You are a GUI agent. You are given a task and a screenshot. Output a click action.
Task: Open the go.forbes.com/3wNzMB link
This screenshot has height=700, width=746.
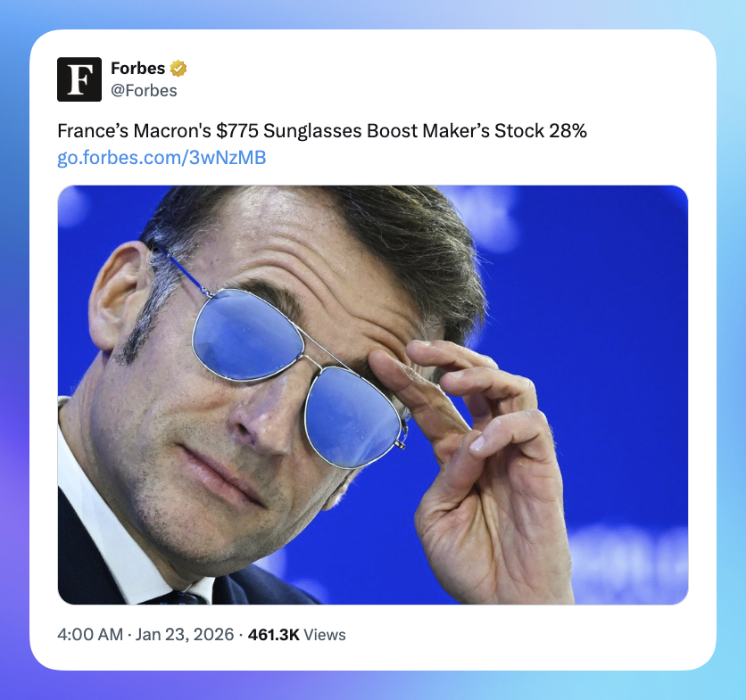162,158
